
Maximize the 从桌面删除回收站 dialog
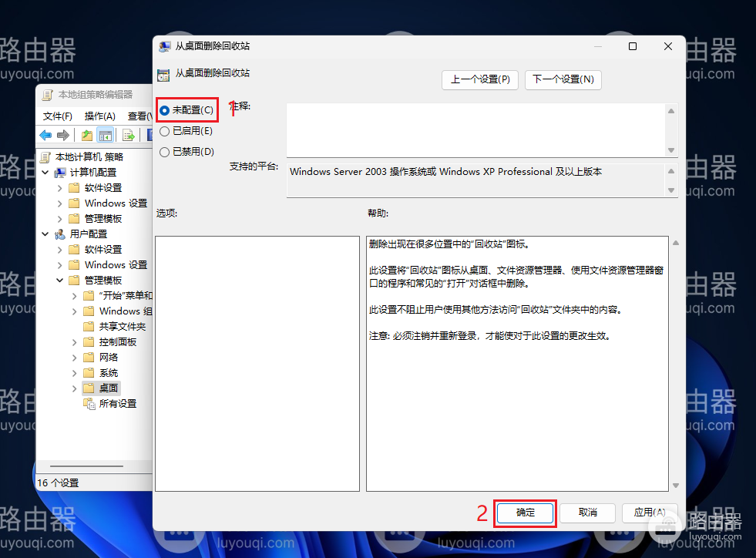tap(633, 46)
